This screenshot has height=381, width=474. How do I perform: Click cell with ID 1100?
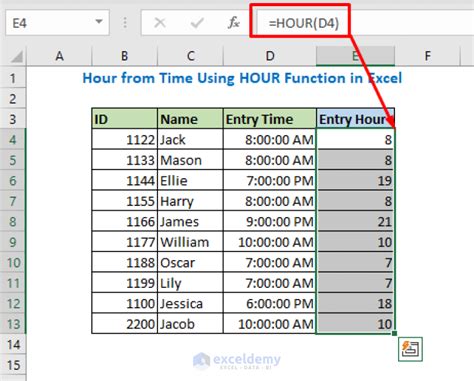point(124,304)
